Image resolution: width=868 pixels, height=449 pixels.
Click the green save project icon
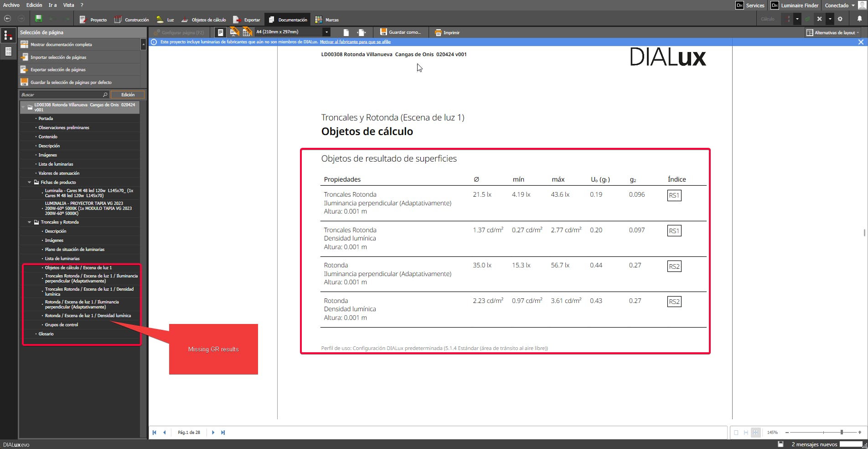point(39,19)
